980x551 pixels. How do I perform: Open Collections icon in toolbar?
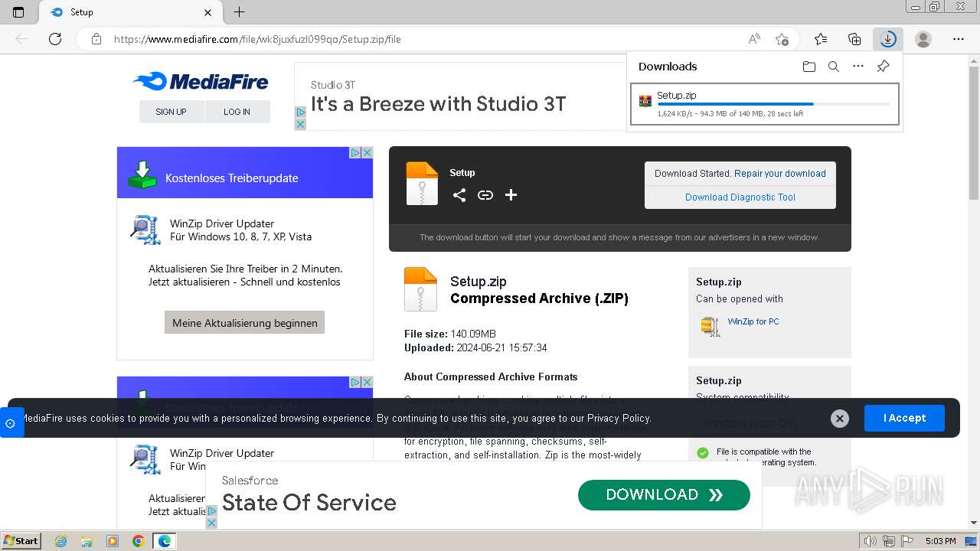[854, 39]
